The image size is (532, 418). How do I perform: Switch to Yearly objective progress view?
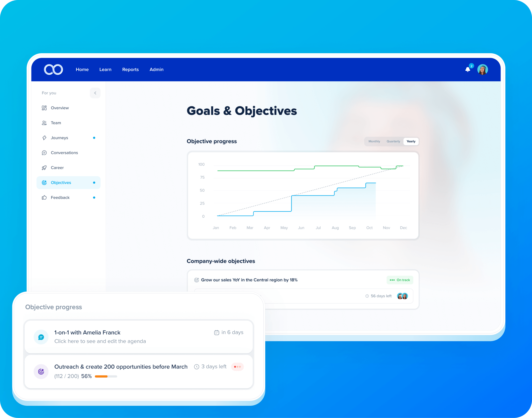coord(410,141)
